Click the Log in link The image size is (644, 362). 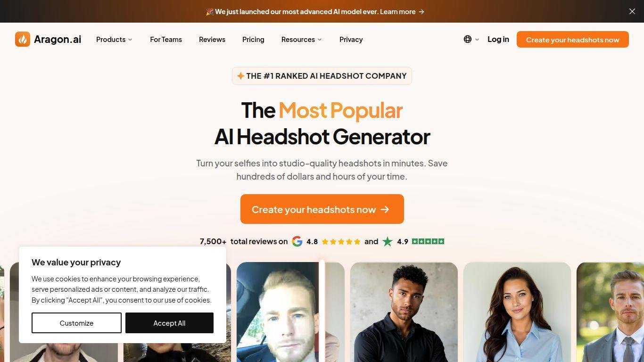498,39
